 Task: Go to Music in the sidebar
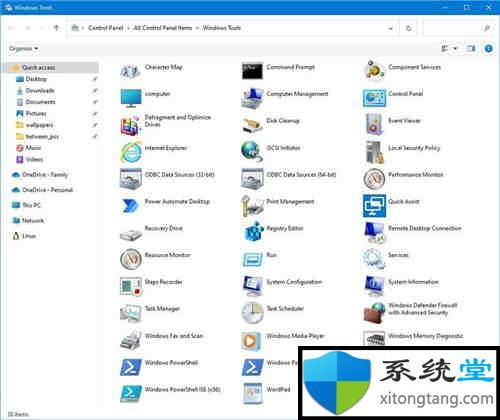33,148
